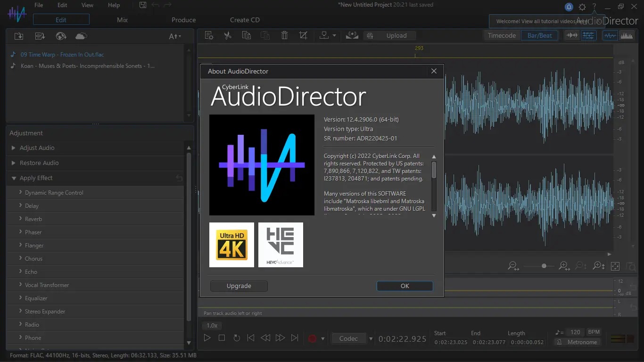Click the horizontal zoom slider handle

click(x=544, y=266)
